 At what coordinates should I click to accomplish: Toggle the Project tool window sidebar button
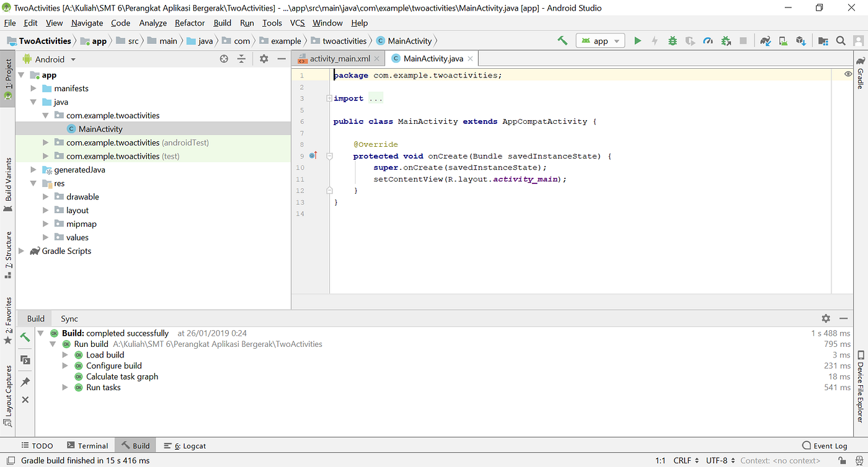click(8, 79)
